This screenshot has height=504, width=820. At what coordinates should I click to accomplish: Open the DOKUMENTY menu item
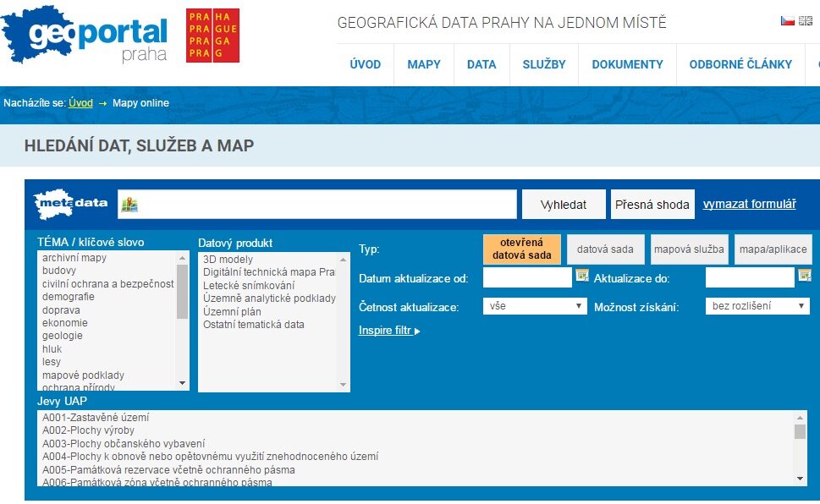(x=627, y=64)
